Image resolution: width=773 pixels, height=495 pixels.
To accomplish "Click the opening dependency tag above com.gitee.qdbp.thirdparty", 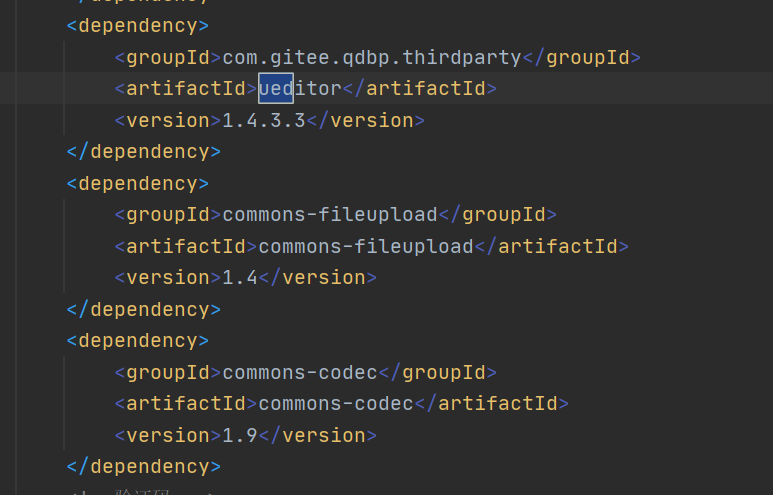I will click(138, 26).
